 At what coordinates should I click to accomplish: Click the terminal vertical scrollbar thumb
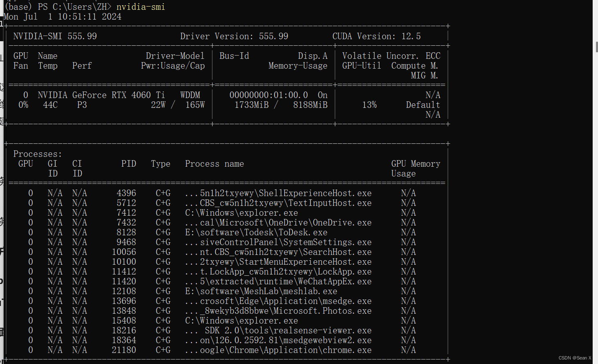point(596,47)
